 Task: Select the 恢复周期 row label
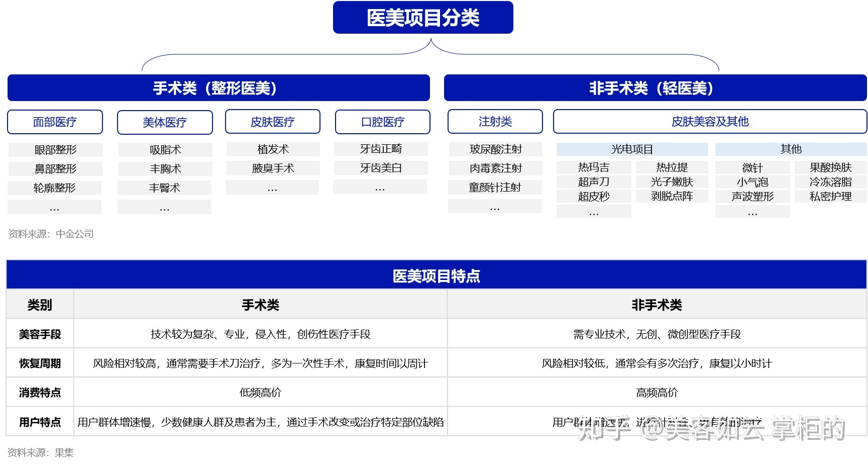pos(40,363)
